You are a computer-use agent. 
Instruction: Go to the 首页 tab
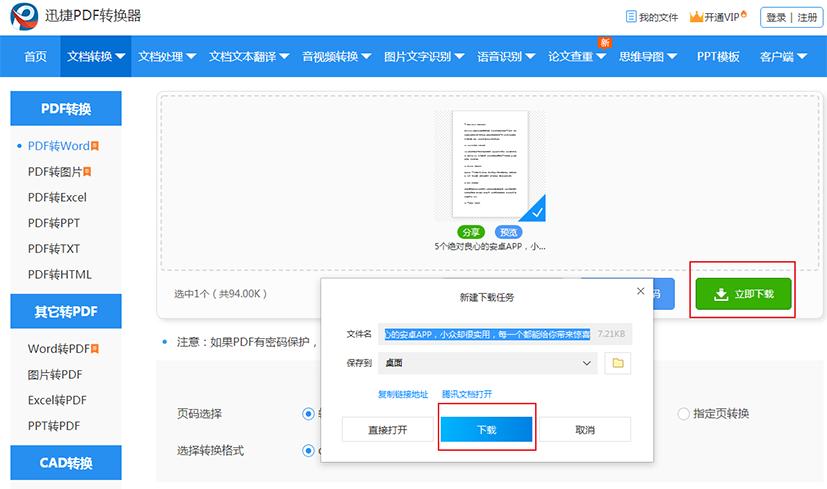35,56
